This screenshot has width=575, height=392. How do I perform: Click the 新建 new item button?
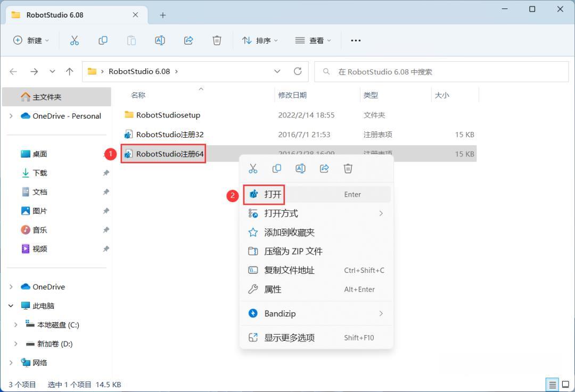click(31, 40)
